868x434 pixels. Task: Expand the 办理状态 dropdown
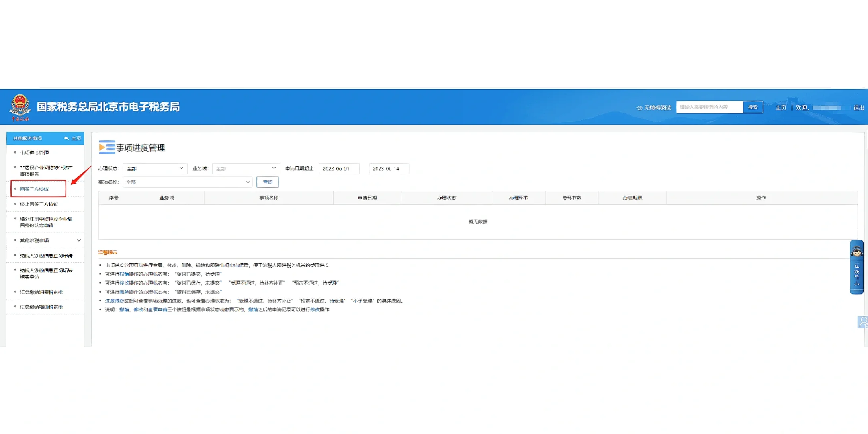[155, 168]
